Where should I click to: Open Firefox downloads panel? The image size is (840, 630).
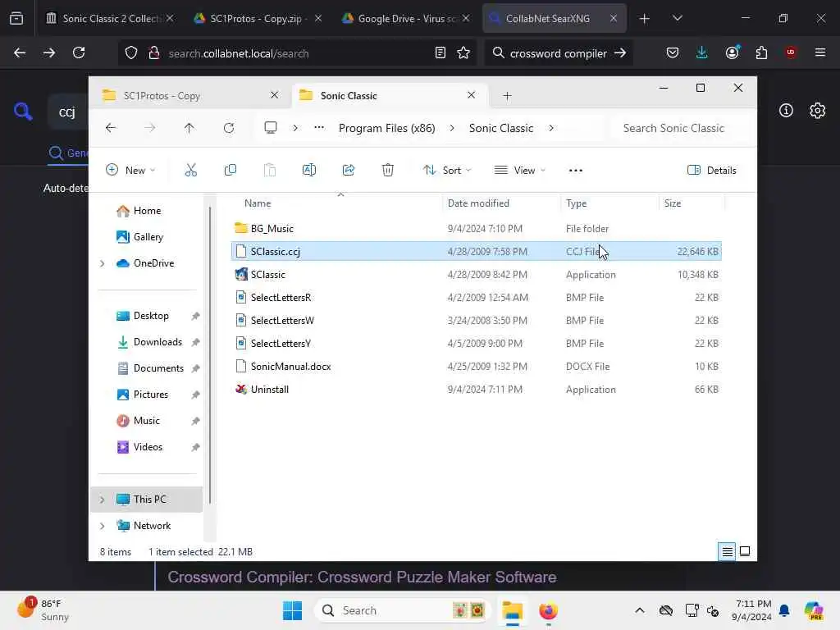(x=702, y=52)
